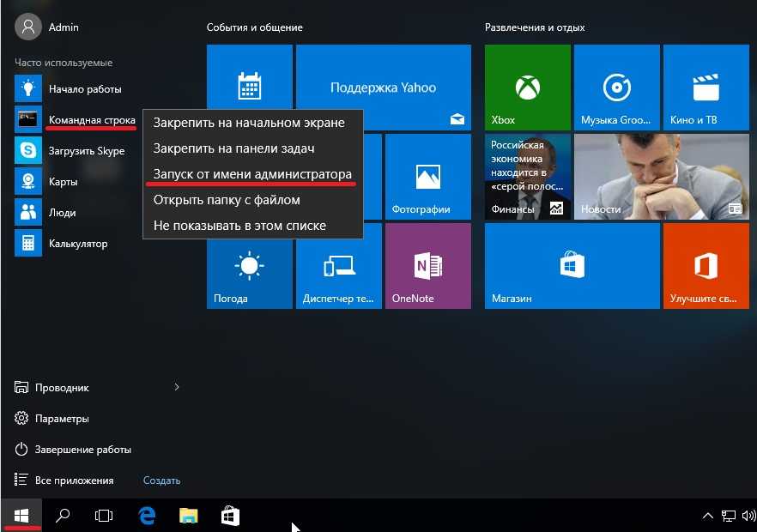Open Параметры settings
The height and width of the screenshot is (532, 757).
(62, 419)
